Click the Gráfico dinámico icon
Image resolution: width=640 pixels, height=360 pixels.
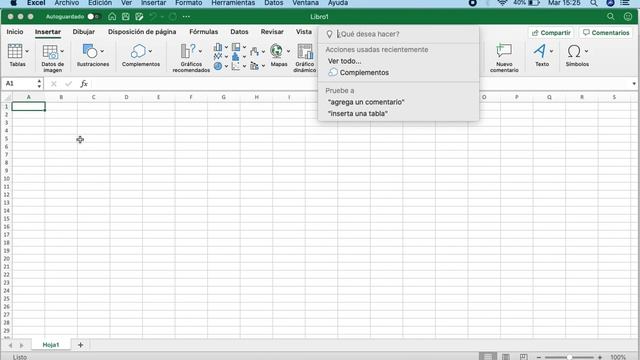point(305,52)
